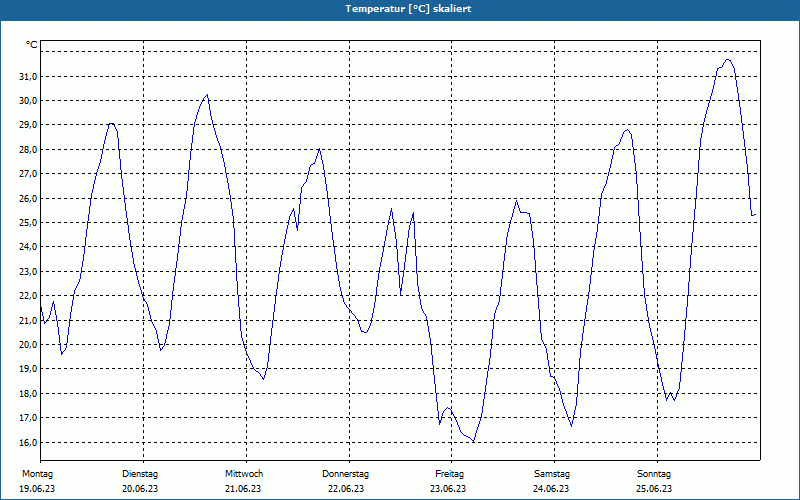The height and width of the screenshot is (500, 800).
Task: Click the 26,0 axis value
Action: (28, 198)
